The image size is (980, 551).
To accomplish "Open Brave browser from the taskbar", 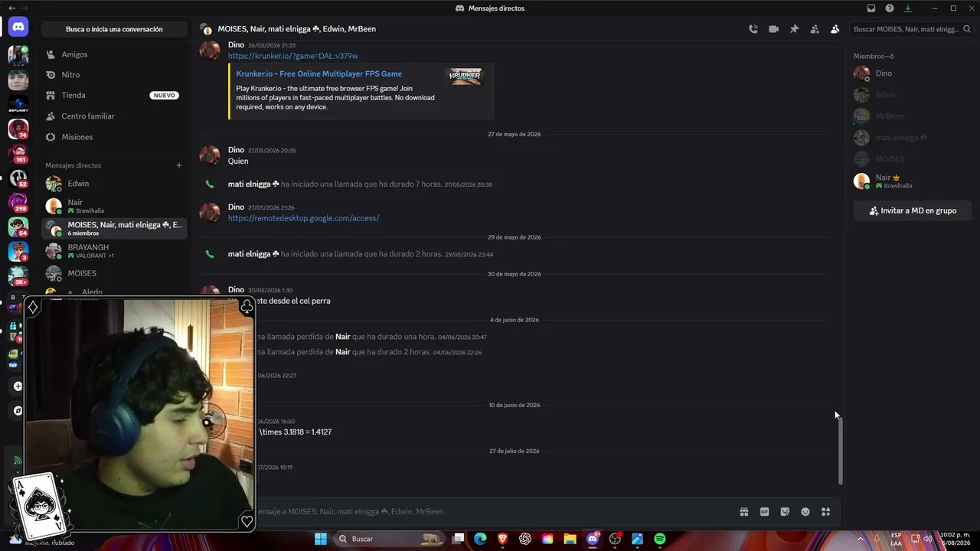I will [x=502, y=539].
